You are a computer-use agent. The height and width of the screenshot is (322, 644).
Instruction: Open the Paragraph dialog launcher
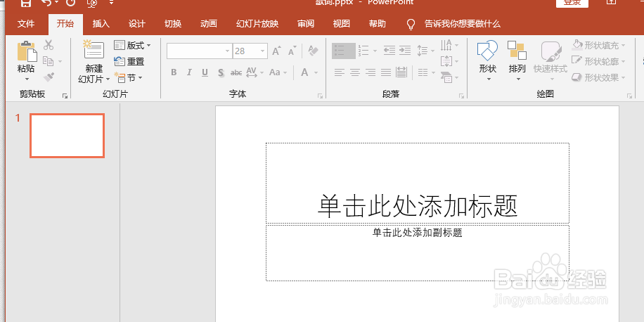pyautogui.click(x=461, y=96)
